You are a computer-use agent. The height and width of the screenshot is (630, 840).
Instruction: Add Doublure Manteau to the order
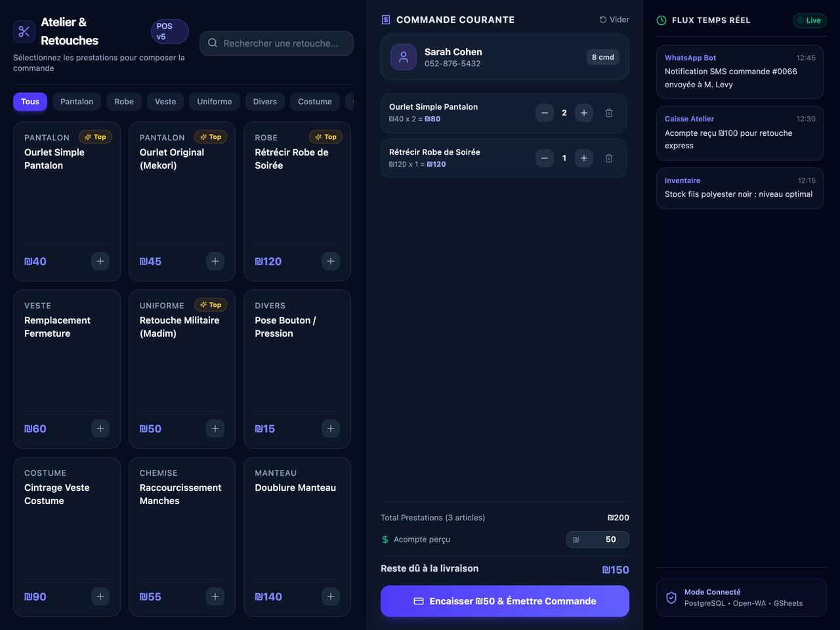click(331, 597)
